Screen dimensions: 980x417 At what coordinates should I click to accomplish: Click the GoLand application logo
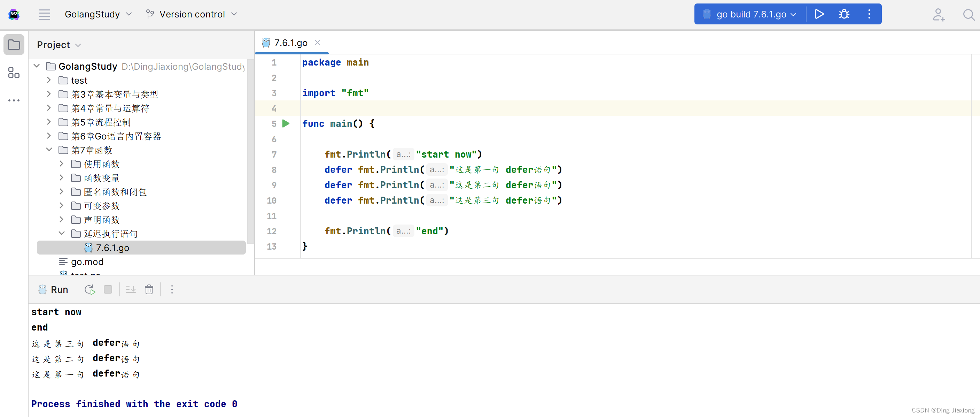pyautogui.click(x=14, y=15)
